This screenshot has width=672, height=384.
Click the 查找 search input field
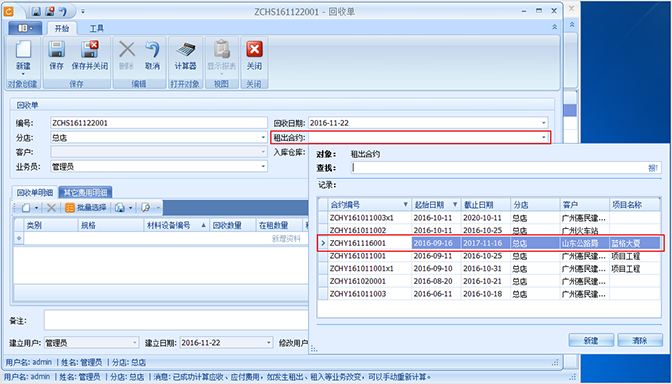coord(506,168)
